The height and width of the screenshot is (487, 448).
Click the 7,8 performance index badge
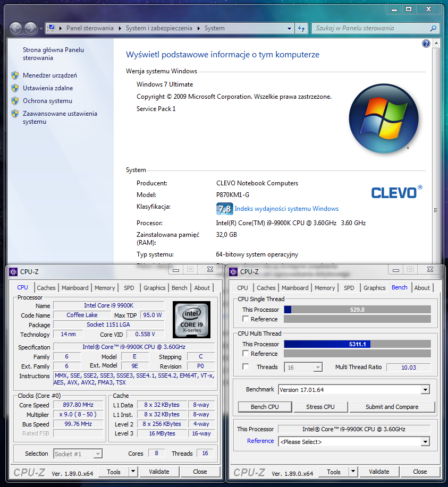224,209
